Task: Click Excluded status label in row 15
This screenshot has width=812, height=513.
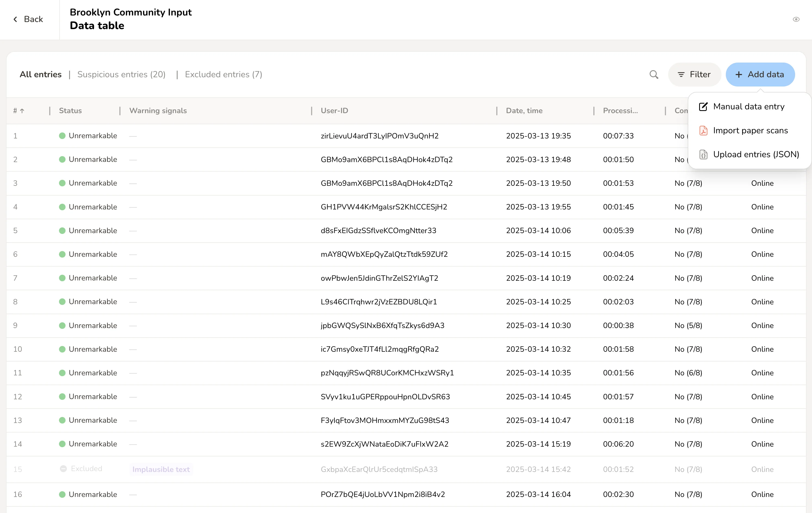Action: click(86, 468)
